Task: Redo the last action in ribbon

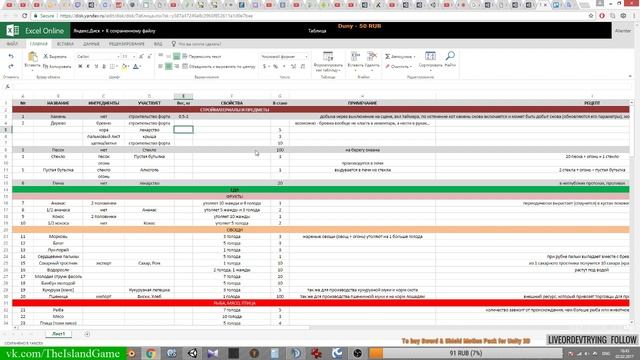Action: coord(11,66)
